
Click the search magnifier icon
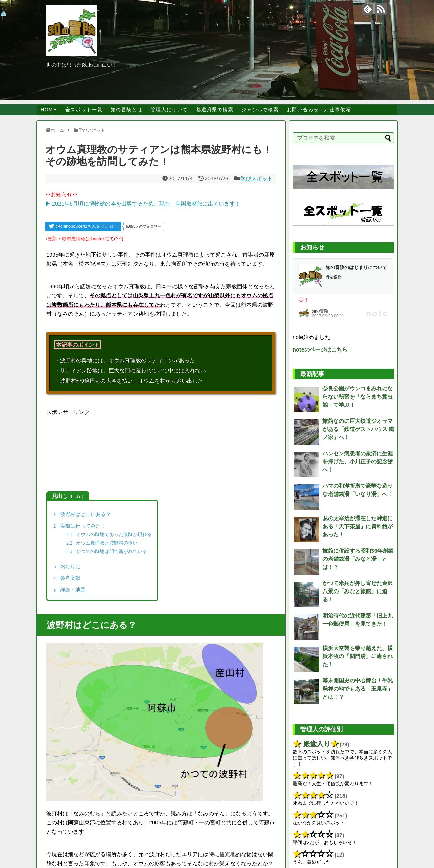[388, 138]
